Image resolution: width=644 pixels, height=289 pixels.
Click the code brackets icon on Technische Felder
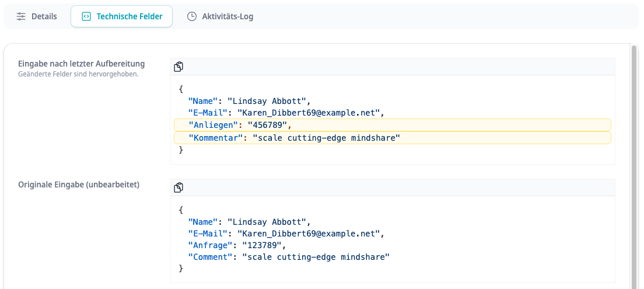(x=86, y=16)
